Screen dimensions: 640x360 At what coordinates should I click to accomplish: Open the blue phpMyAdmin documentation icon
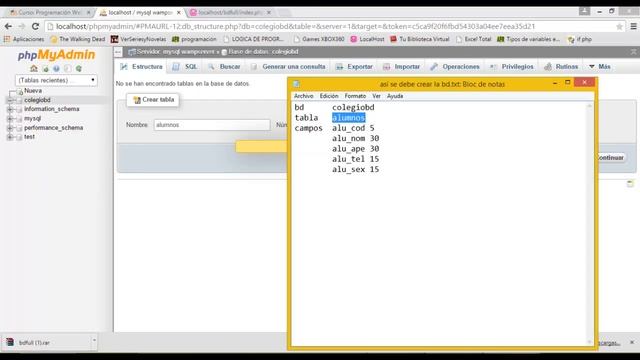pos(56,69)
